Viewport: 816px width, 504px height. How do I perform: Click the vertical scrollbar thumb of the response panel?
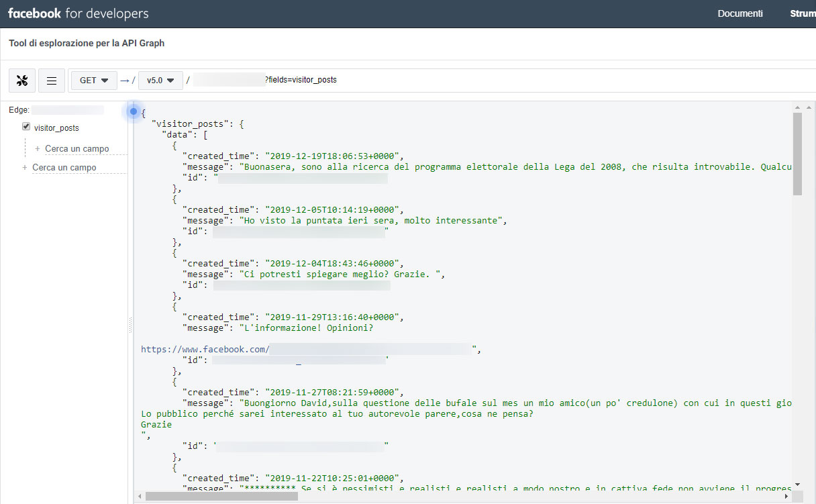[797, 154]
